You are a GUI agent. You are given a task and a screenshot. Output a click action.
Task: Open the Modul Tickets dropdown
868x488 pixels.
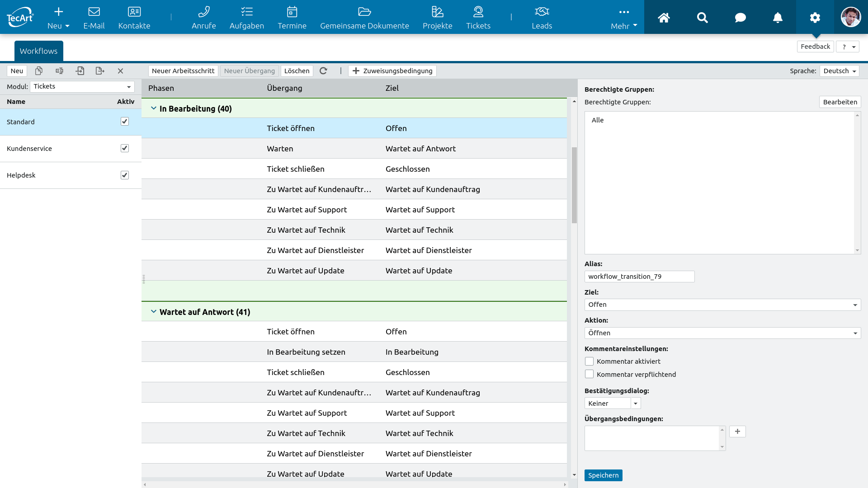(x=82, y=86)
